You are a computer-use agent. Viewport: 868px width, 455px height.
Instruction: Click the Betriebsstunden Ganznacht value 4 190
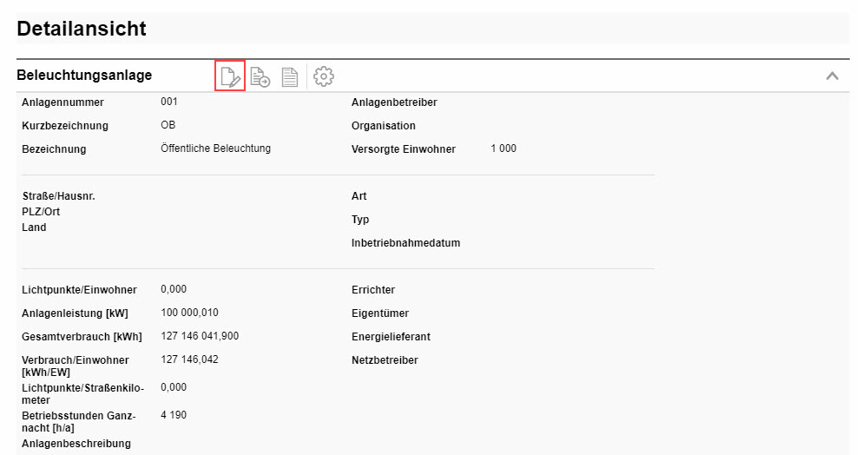click(174, 415)
